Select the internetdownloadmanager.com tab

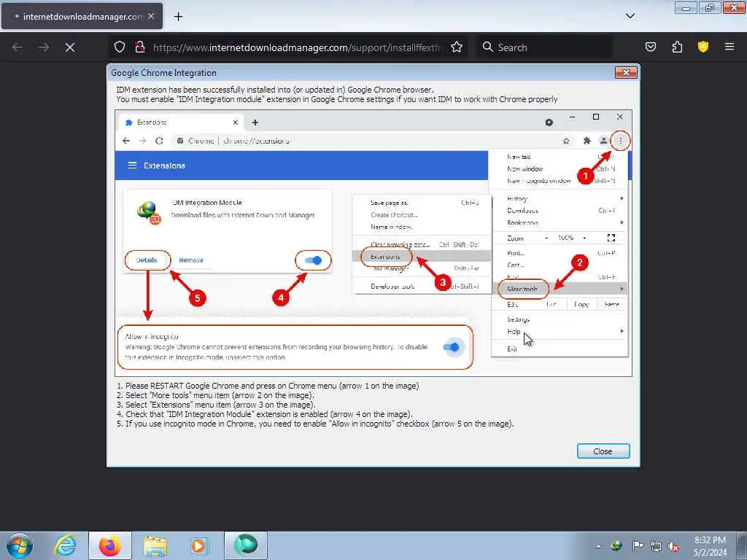coord(82,16)
